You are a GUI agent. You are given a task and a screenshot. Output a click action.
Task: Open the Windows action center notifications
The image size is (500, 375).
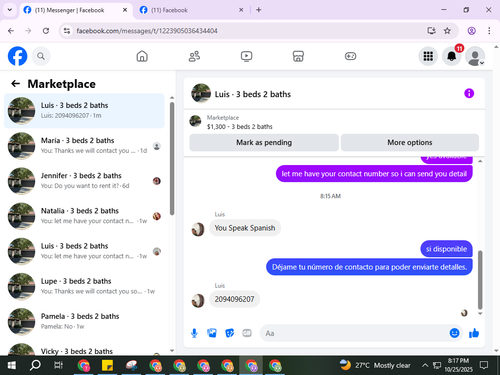click(x=484, y=365)
